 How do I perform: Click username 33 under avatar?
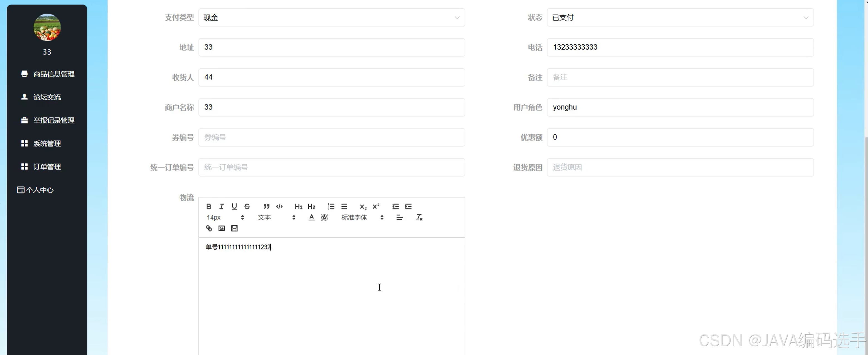pos(47,52)
